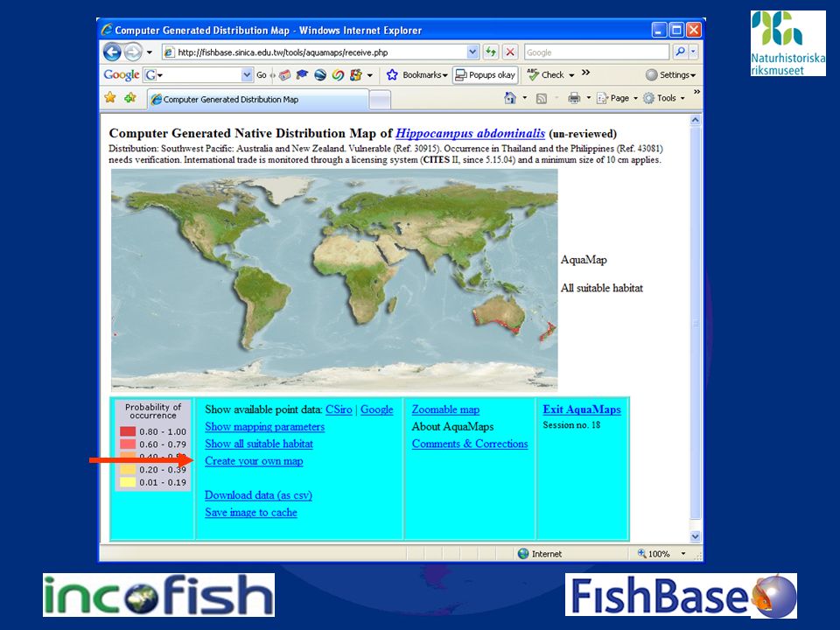Open the zoom level dropdown arrow
Image resolution: width=840 pixels, height=630 pixels.
click(683, 554)
